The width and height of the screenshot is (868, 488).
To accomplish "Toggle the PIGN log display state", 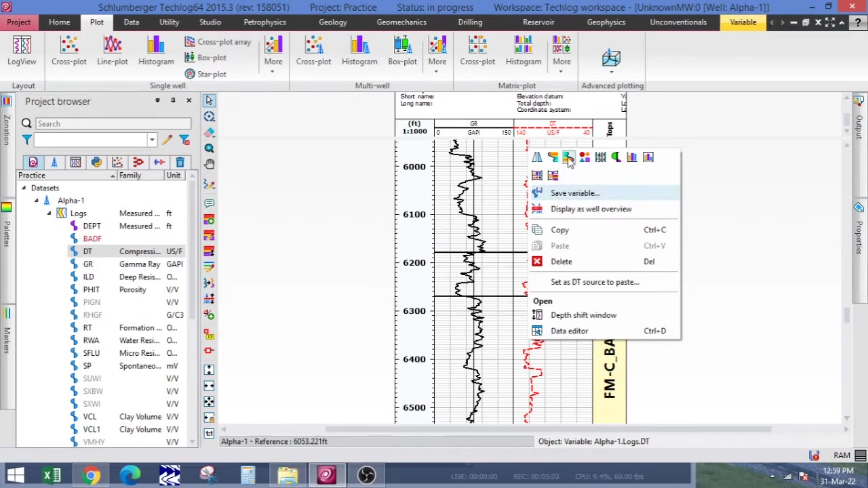I will (73, 302).
